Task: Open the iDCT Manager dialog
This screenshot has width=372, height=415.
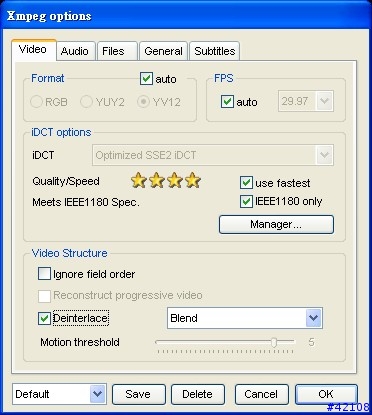Action: 276,224
